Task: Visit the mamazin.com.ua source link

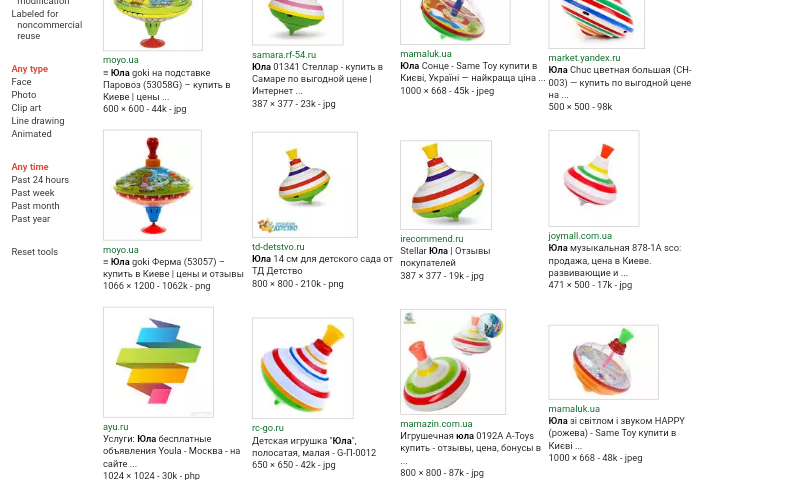Action: pyautogui.click(x=436, y=424)
